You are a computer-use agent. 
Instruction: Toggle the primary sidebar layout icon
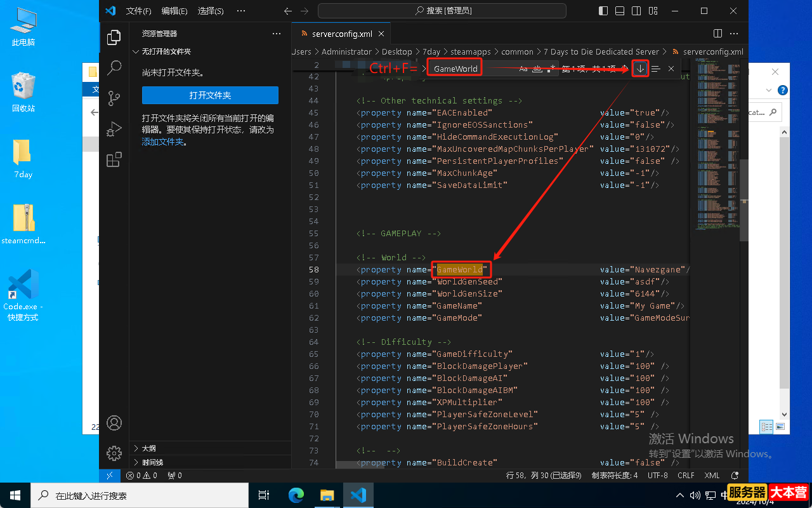pos(603,11)
